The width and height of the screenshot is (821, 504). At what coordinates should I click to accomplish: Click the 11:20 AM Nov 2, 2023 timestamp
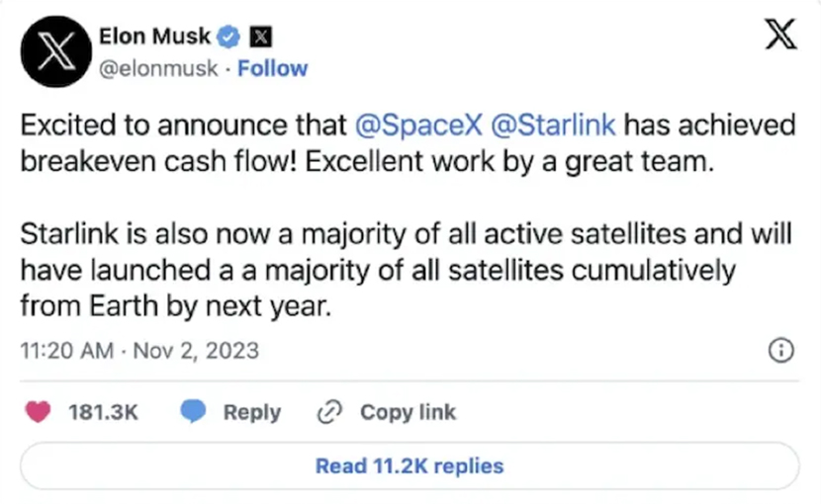(x=139, y=350)
